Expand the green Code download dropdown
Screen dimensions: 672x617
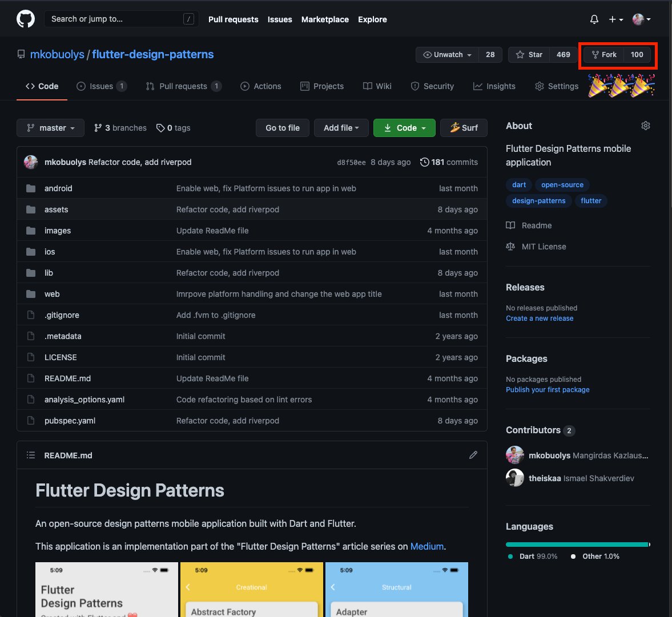point(404,128)
